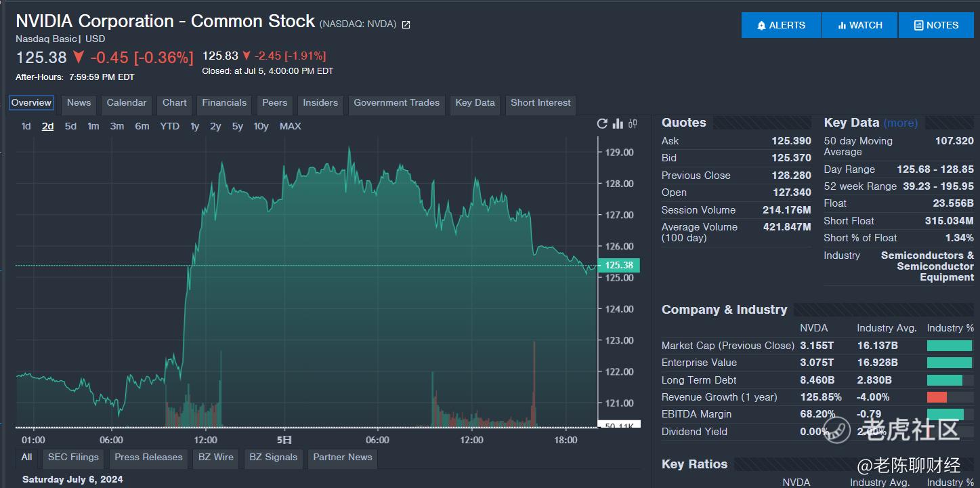980x488 pixels.
Task: Click the Ask value 125.390
Action: [x=791, y=141]
